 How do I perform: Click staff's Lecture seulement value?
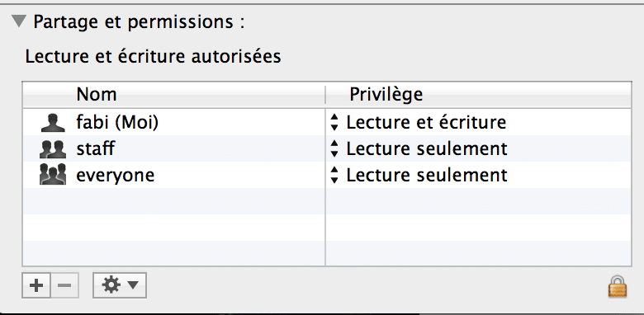tap(427, 148)
